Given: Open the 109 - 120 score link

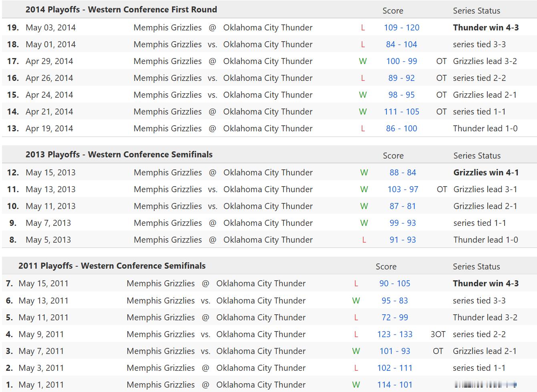Looking at the screenshot, I should (x=401, y=28).
